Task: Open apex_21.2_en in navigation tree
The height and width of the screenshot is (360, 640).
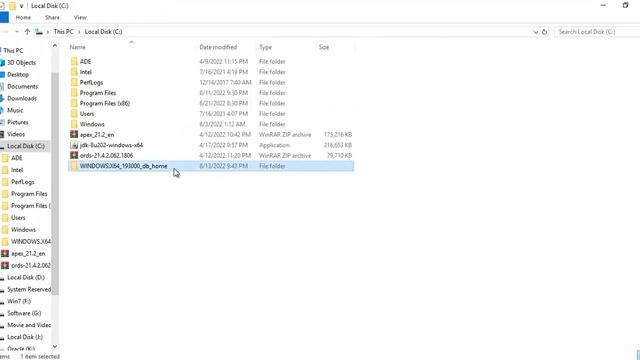Action: [x=28, y=253]
